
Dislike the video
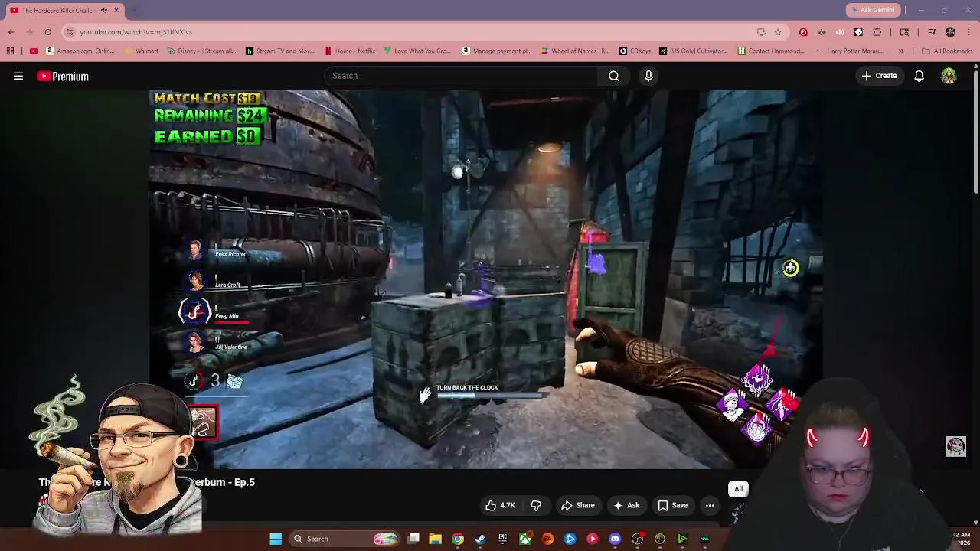536,505
